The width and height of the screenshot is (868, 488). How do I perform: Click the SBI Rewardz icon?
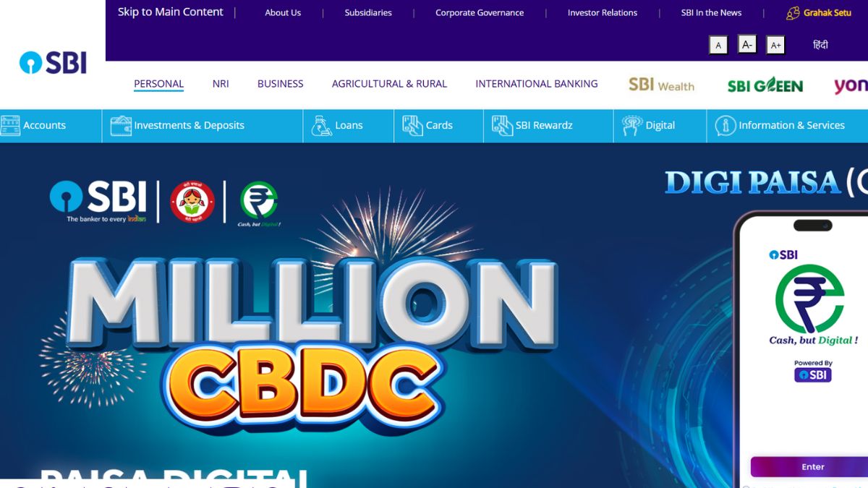tap(502, 126)
